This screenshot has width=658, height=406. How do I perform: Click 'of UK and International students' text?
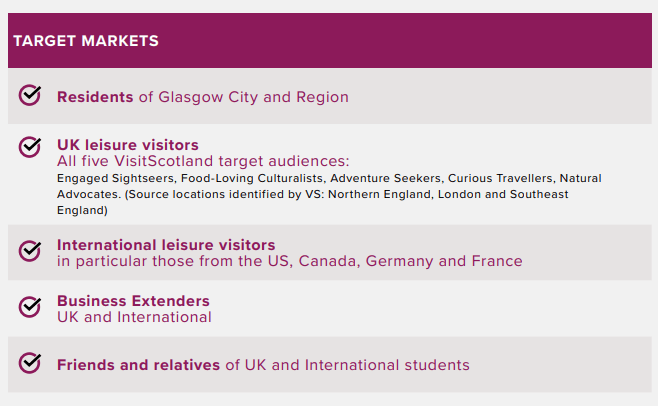[347, 365]
